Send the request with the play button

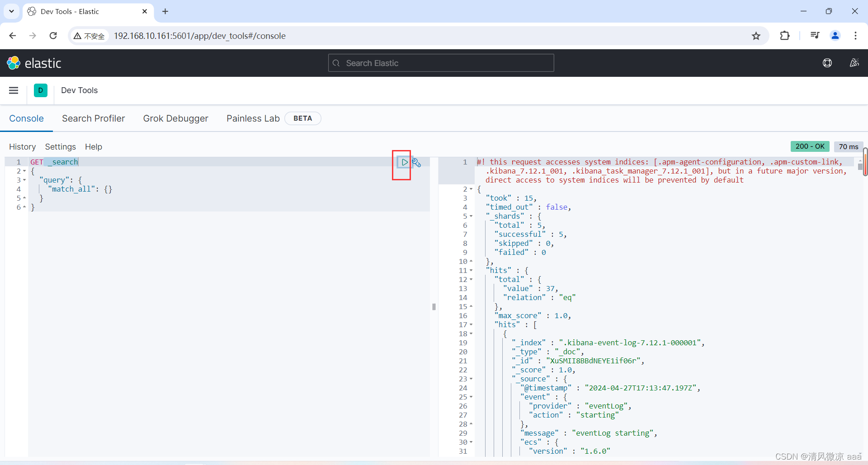[x=404, y=162]
